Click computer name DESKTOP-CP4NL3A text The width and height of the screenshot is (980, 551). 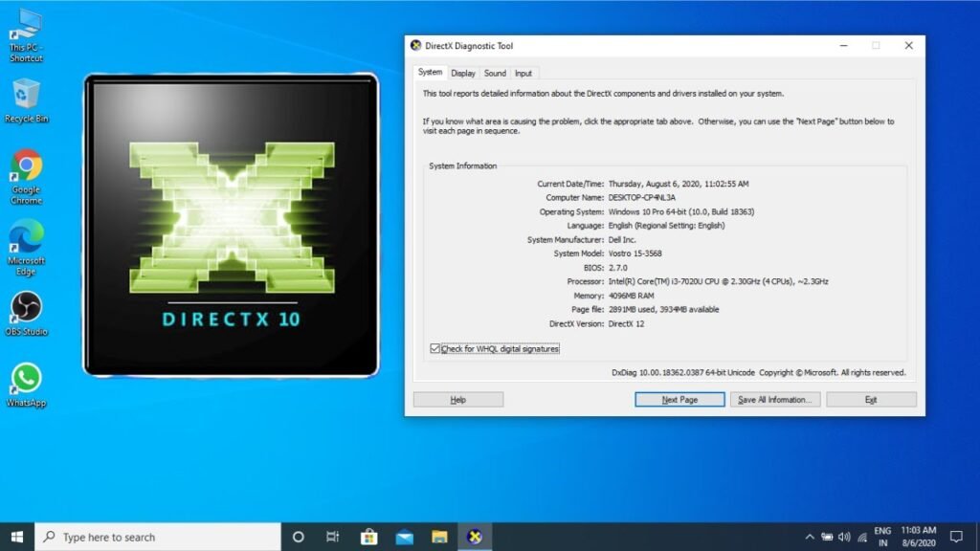(x=642, y=197)
